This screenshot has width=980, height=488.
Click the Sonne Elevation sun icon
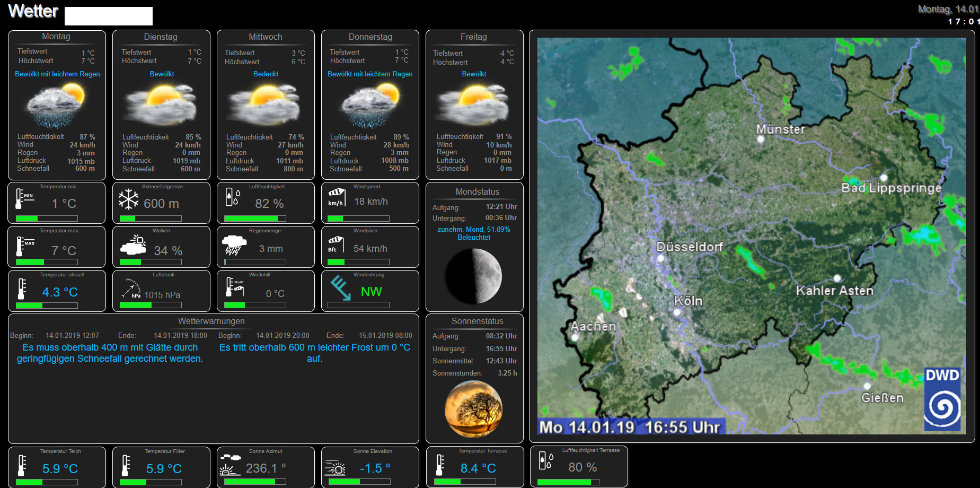tap(335, 468)
